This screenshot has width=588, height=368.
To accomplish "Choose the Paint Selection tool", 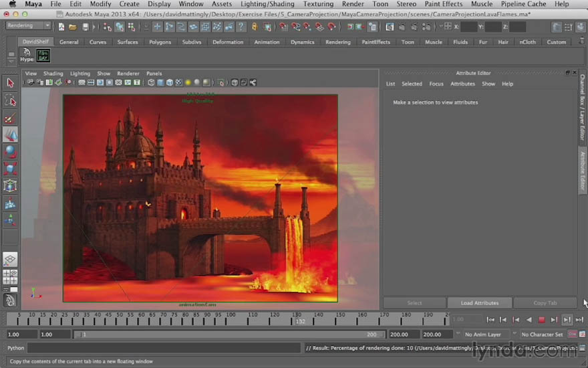I will click(10, 118).
